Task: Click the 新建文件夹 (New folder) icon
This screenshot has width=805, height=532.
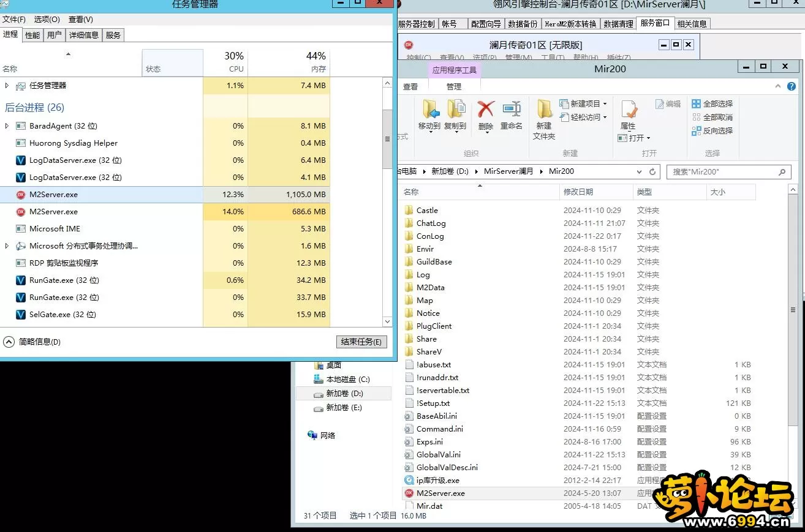Action: click(x=544, y=110)
